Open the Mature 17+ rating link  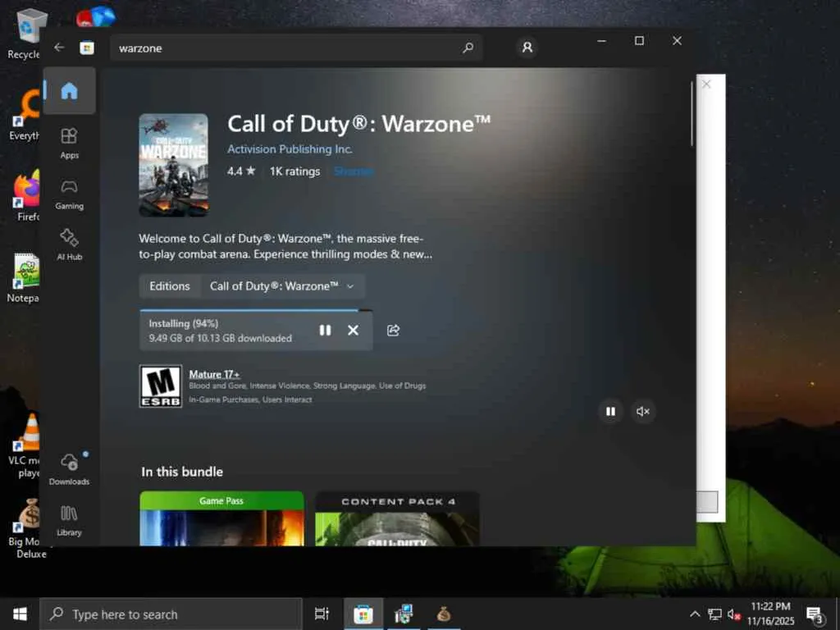tap(214, 374)
